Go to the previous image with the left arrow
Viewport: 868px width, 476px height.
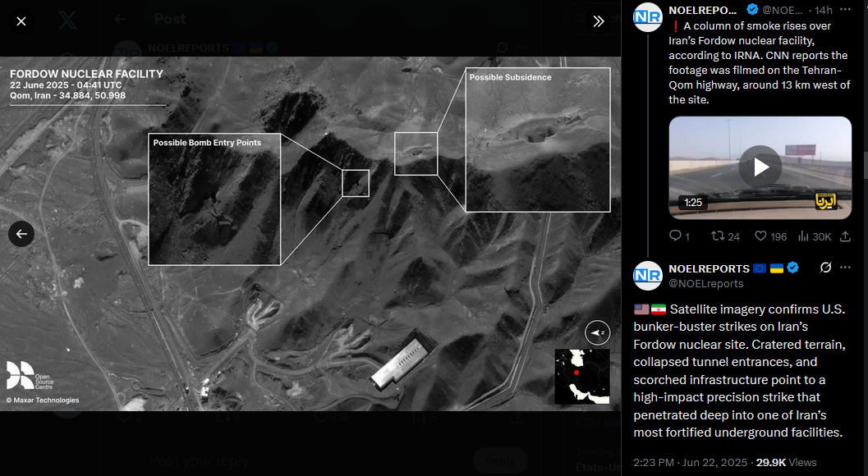[x=21, y=234]
